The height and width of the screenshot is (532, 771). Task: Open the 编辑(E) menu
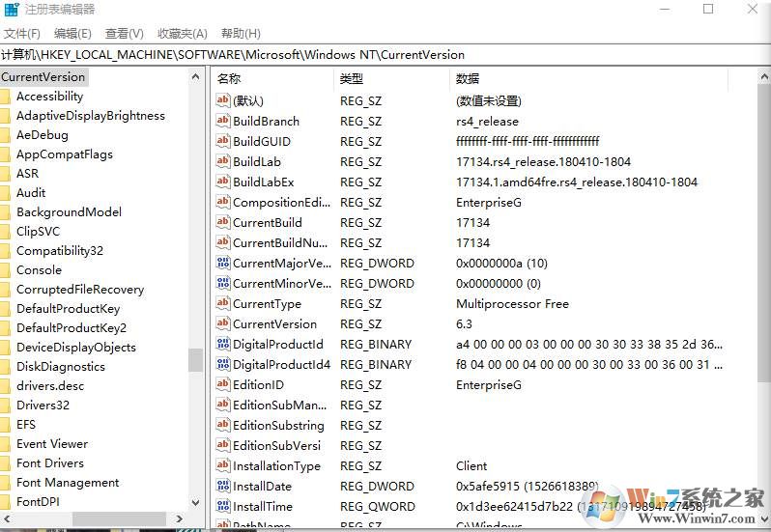(x=72, y=34)
